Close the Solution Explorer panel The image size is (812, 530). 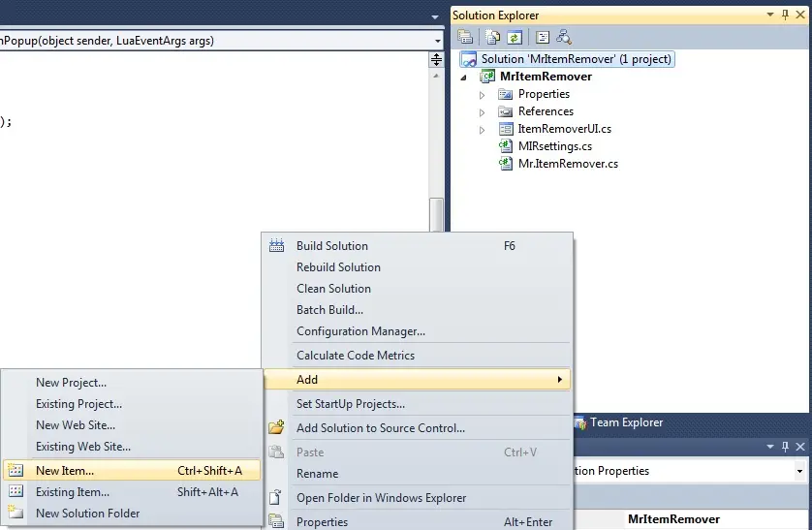(800, 15)
